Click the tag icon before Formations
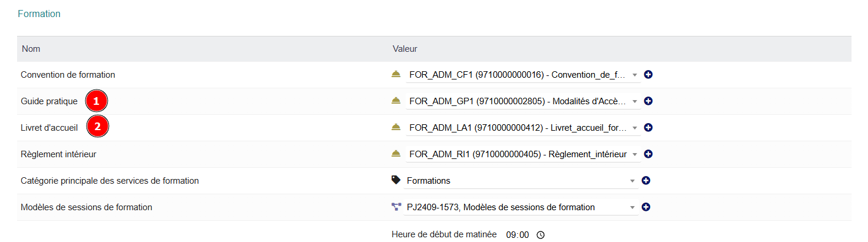Image resolution: width=868 pixels, height=242 pixels. tap(396, 180)
